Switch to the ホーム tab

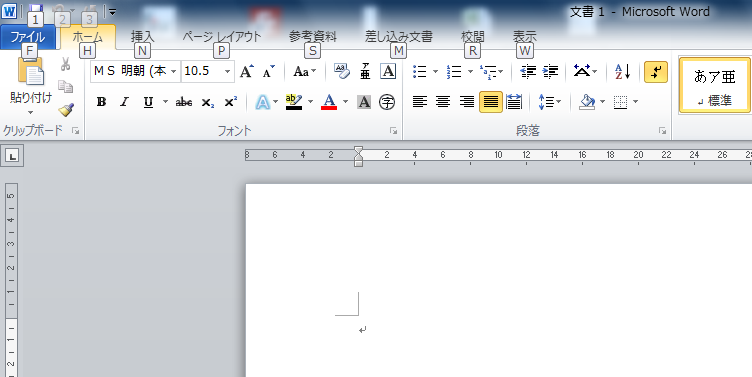pos(88,37)
